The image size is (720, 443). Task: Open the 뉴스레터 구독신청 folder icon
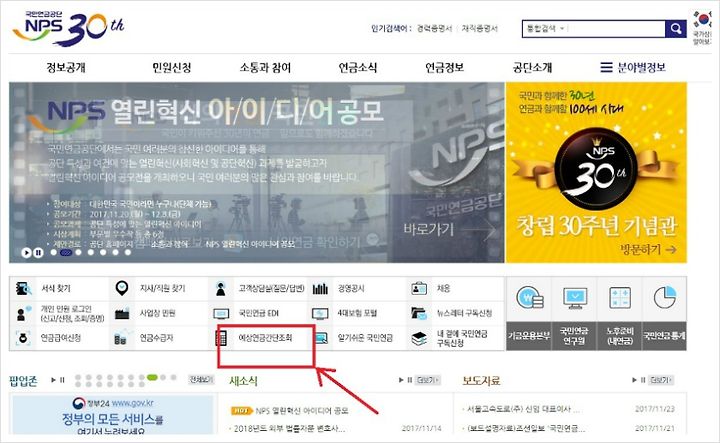point(419,314)
